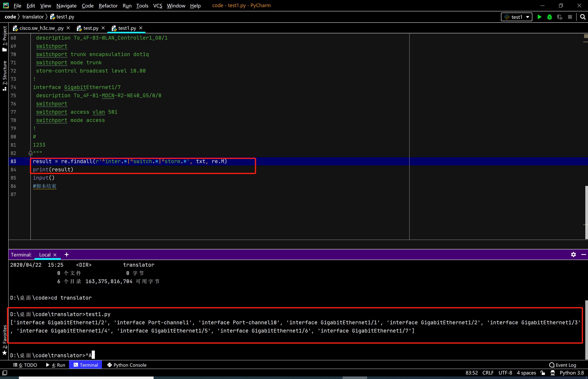Click gutter line number 74

tap(13, 87)
